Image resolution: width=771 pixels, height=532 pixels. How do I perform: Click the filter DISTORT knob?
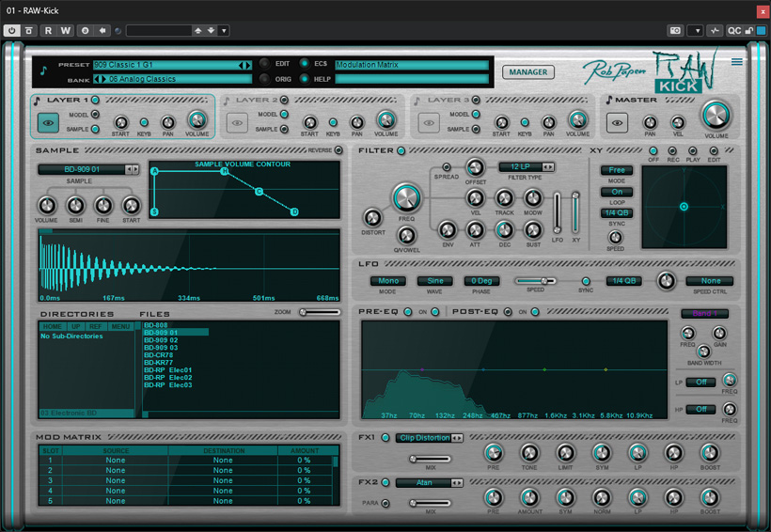pyautogui.click(x=372, y=217)
